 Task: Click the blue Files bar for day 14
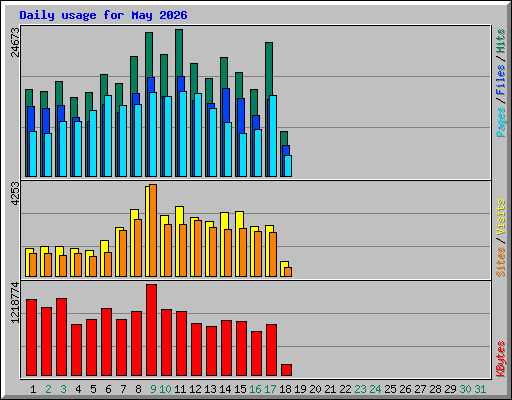[x=226, y=105]
